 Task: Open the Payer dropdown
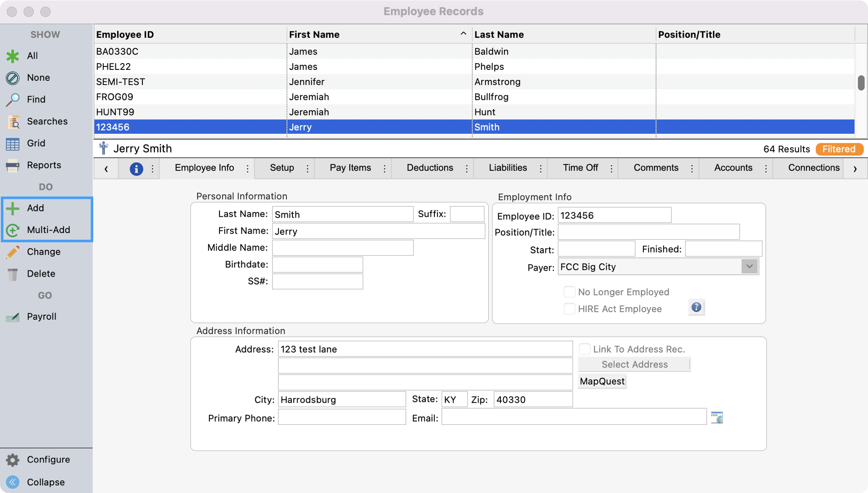coord(749,267)
